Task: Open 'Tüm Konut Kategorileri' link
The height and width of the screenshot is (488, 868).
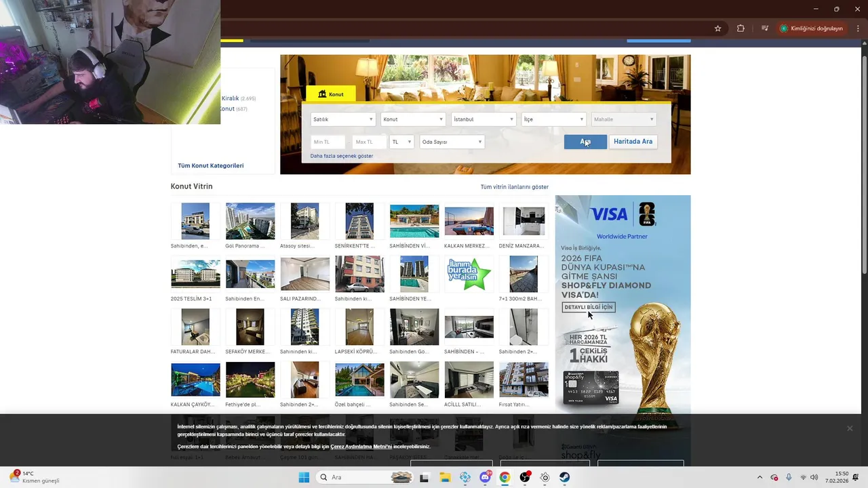Action: [211, 165]
